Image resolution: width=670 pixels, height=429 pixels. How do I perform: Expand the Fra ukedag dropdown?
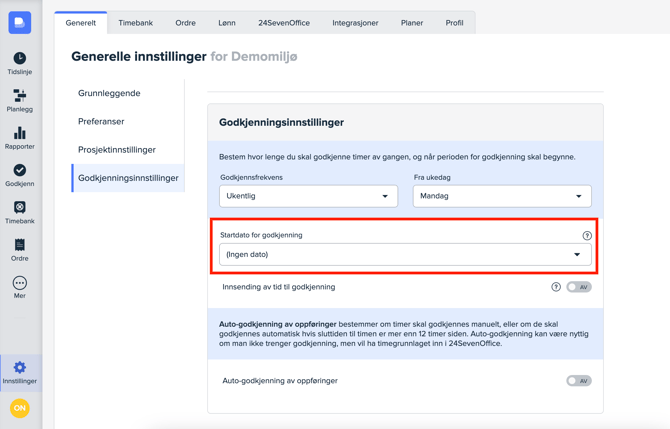coord(501,196)
